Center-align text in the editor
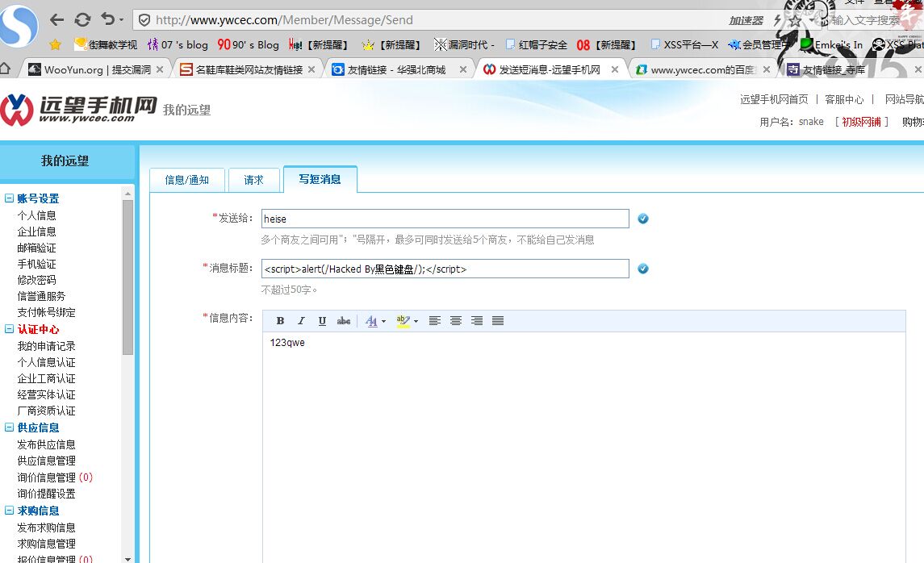The height and width of the screenshot is (563, 924). pos(455,321)
